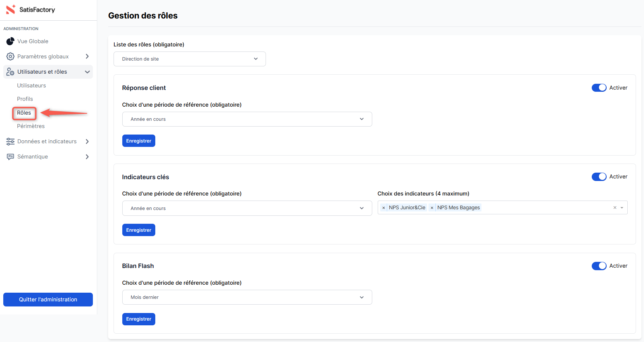The width and height of the screenshot is (644, 342).
Task: Open the Liste des rôles dropdown
Action: point(189,59)
